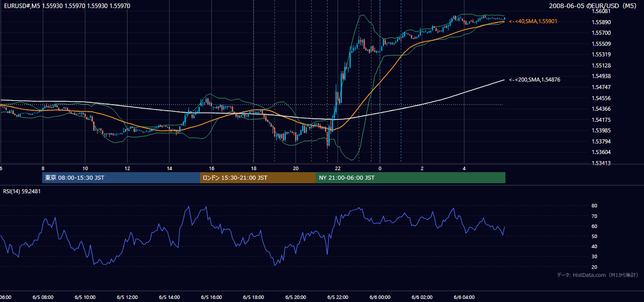This screenshot has width=644, height=302.
Task: Click the 6/5 20:00 bottom time label
Action: [x=296, y=297]
